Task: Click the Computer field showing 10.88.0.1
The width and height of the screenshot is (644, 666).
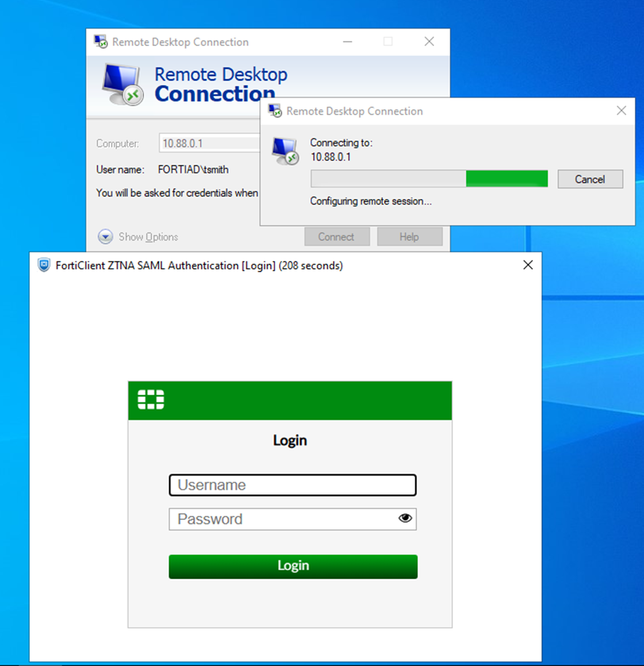Action: (x=210, y=143)
